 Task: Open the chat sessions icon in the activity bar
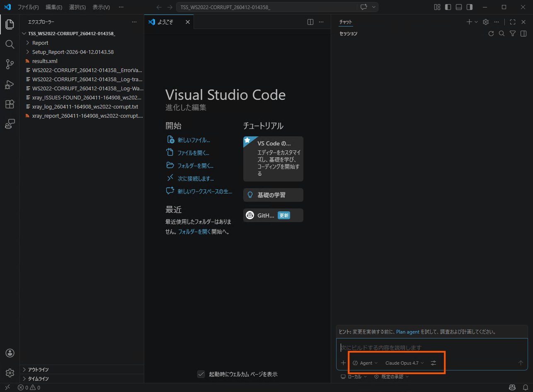tap(10, 124)
